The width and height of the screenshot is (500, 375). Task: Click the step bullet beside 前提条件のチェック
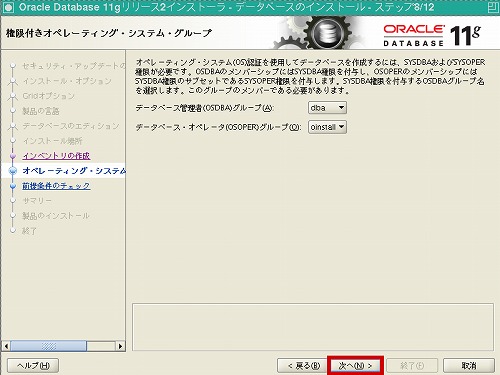(x=13, y=186)
